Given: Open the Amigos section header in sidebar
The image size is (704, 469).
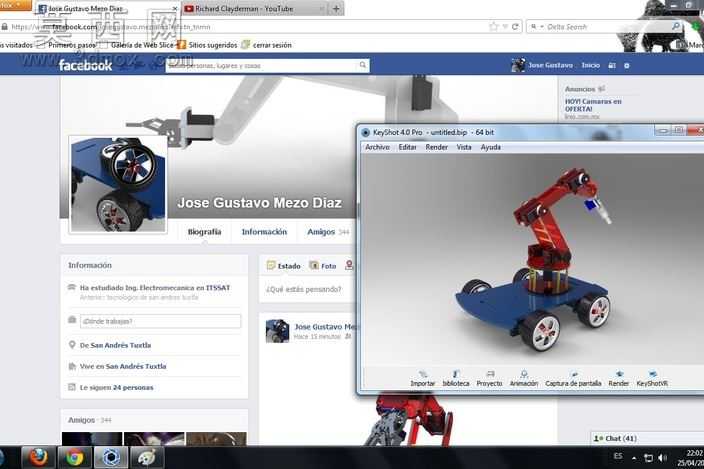Looking at the screenshot, I should tap(81, 420).
